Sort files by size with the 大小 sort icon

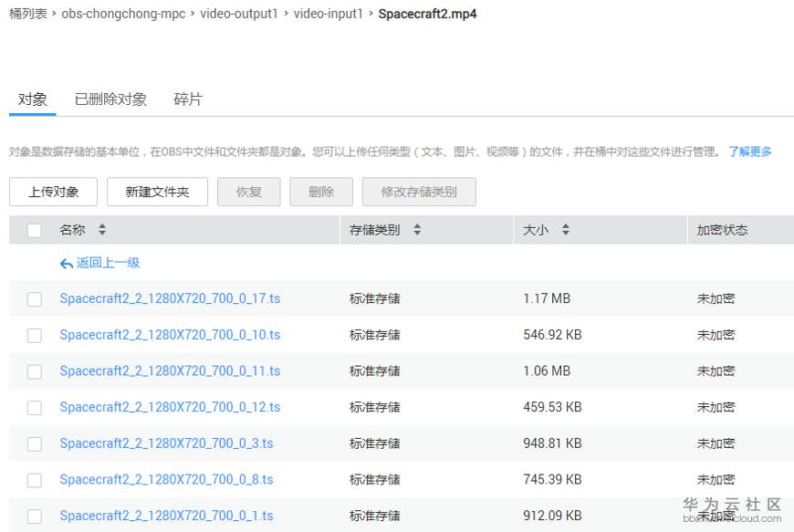coord(565,229)
